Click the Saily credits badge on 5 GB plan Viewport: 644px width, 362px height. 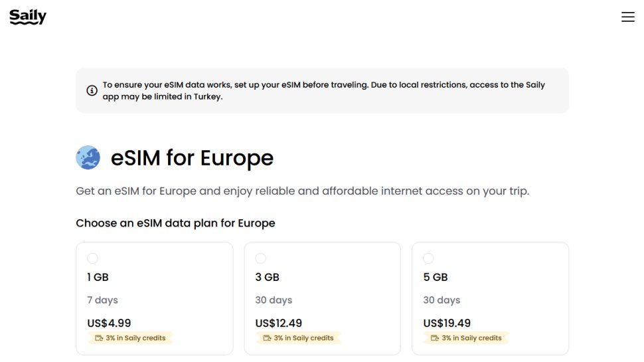click(467, 338)
